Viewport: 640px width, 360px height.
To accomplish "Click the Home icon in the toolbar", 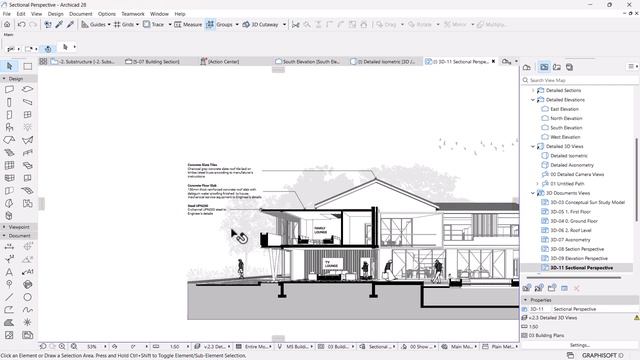I will click(7, 24).
